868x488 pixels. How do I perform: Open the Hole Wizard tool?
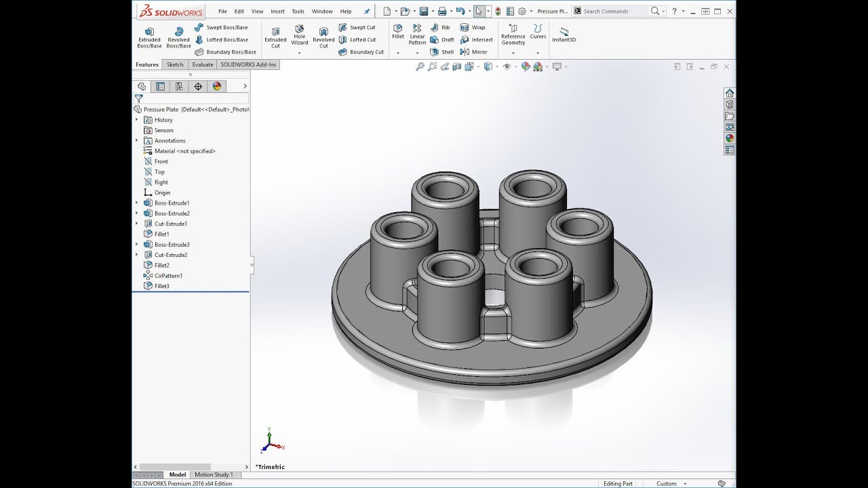click(x=299, y=36)
